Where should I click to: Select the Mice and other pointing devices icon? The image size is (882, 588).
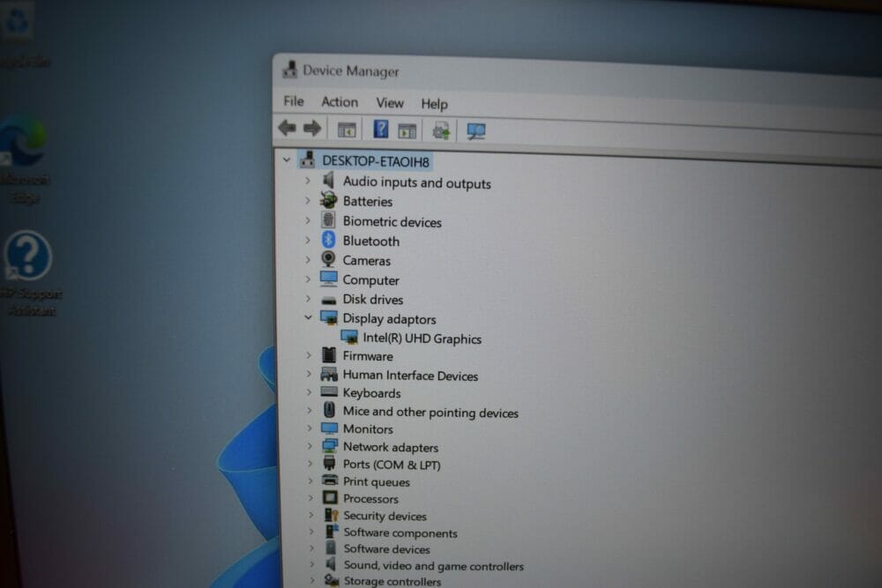coord(330,410)
